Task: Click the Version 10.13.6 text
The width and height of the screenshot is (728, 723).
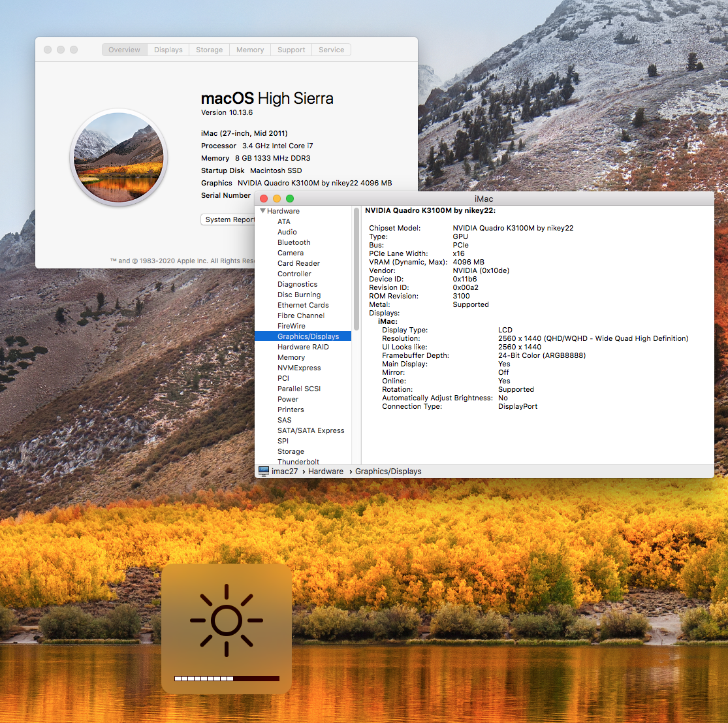Action: click(227, 112)
